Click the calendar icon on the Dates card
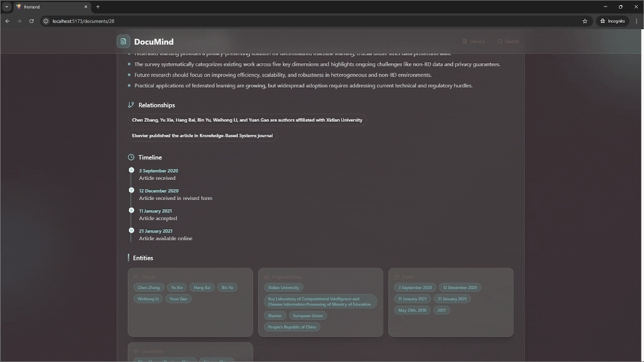Screen dimensions: 644x362 click(397, 277)
